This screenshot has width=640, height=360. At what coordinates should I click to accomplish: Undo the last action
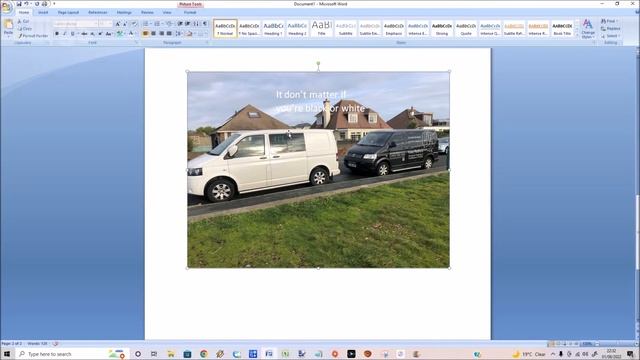(27, 4)
